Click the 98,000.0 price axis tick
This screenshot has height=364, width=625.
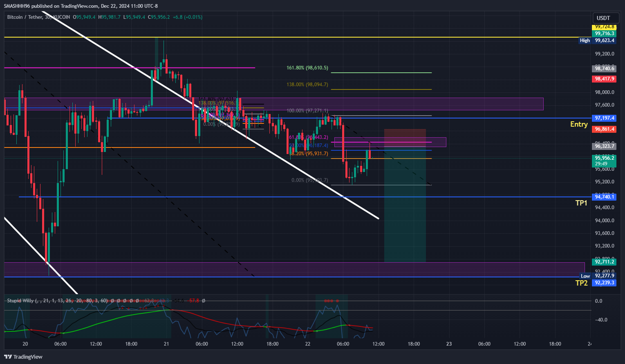click(x=605, y=92)
